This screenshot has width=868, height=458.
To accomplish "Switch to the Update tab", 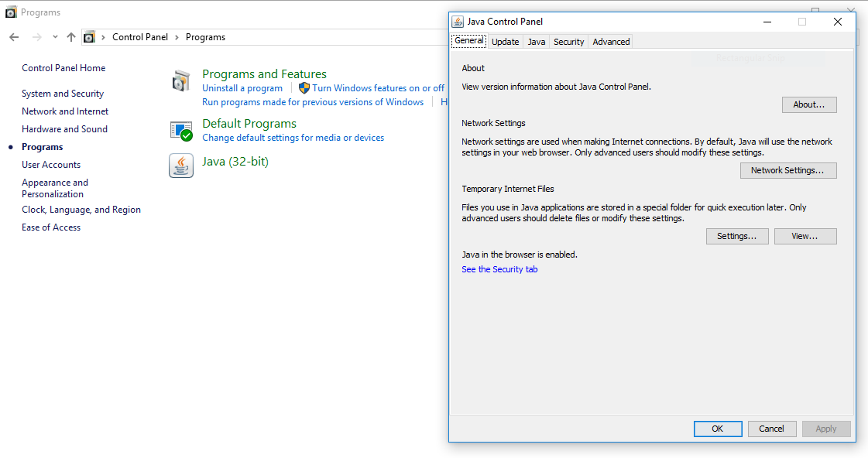I will [506, 42].
